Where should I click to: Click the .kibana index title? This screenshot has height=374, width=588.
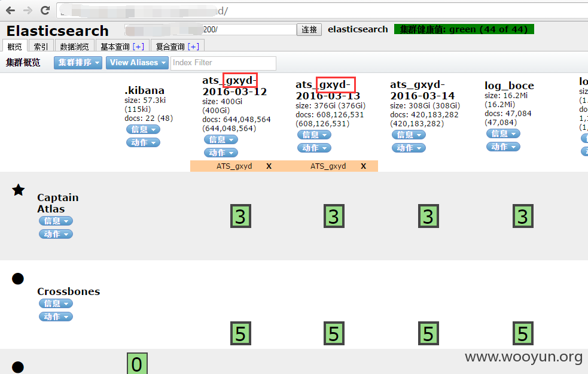coord(144,90)
